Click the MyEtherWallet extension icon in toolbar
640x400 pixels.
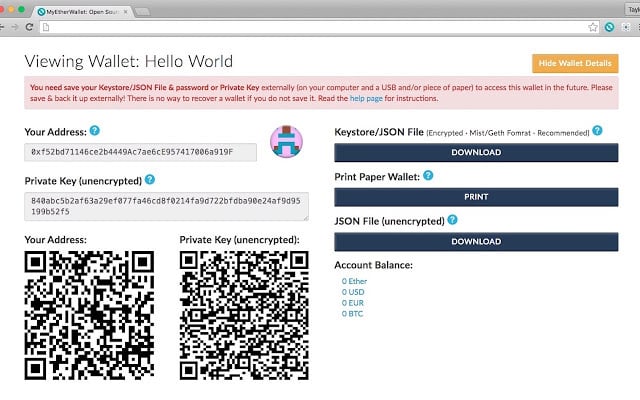tap(609, 27)
